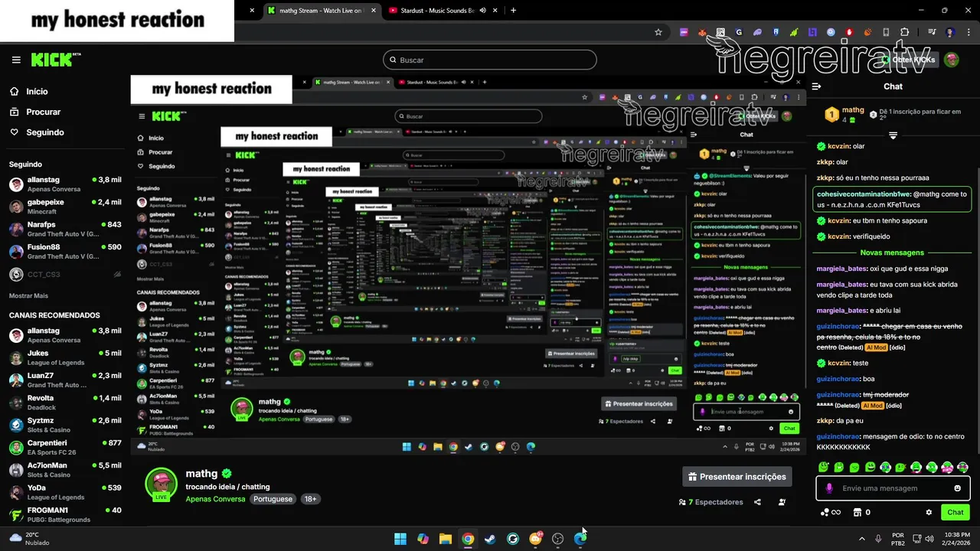Open Revolta Deadlock channel
The width and height of the screenshot is (980, 551).
pyautogui.click(x=65, y=403)
